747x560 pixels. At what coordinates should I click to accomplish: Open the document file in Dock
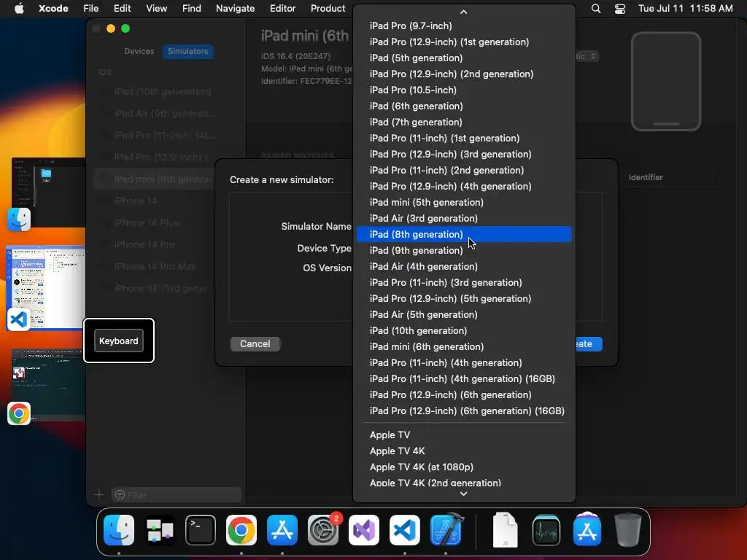coord(505,530)
